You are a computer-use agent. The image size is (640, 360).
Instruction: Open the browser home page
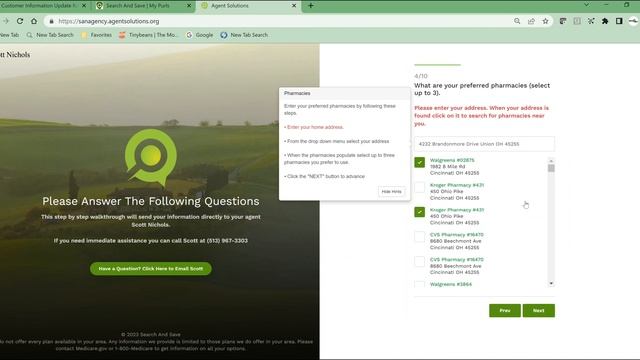coord(34,21)
